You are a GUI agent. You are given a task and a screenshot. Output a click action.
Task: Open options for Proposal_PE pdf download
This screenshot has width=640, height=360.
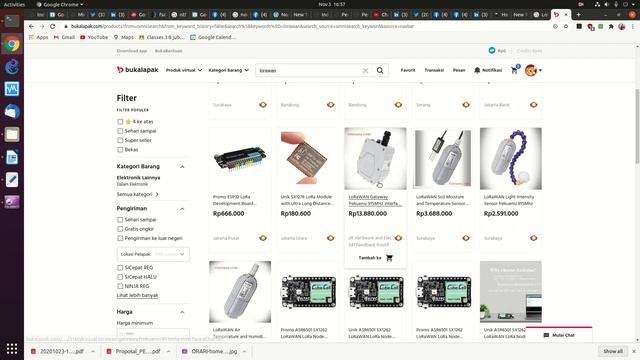point(169,351)
